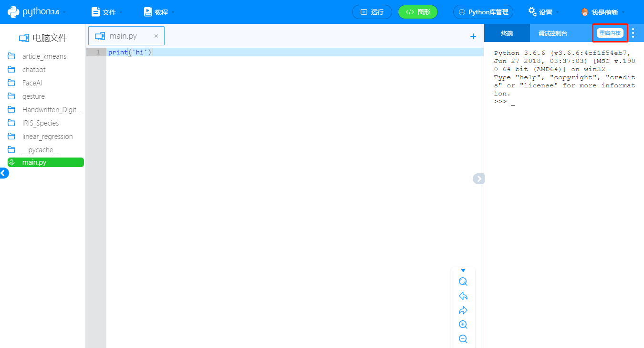Open the 设置 dropdown

coord(544,12)
